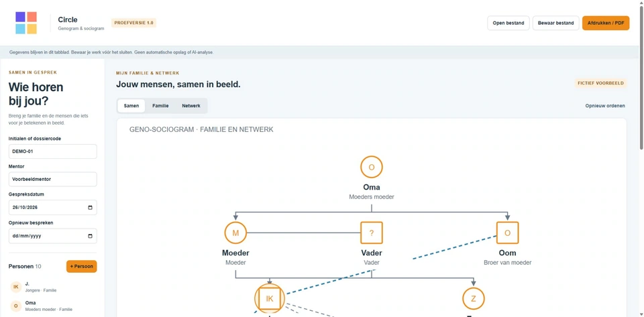Click the PROEFVERSIE 1.0 badge

tap(133, 23)
